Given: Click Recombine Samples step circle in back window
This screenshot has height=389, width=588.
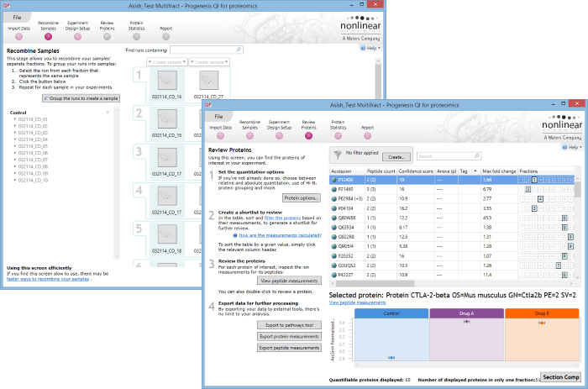Looking at the screenshot, I should pos(48,36).
